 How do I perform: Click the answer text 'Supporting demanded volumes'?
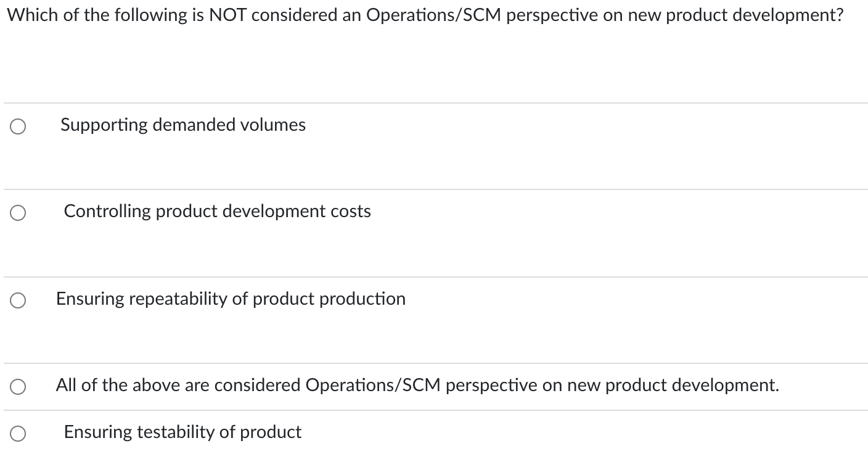click(x=182, y=125)
